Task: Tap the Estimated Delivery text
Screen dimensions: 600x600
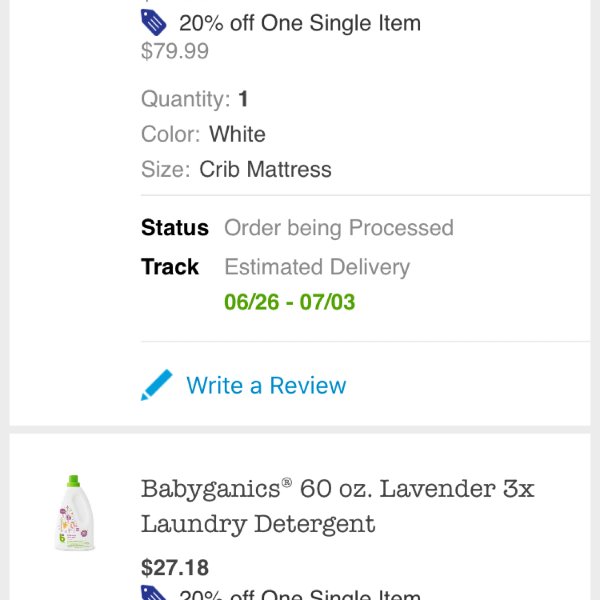Action: [x=317, y=267]
